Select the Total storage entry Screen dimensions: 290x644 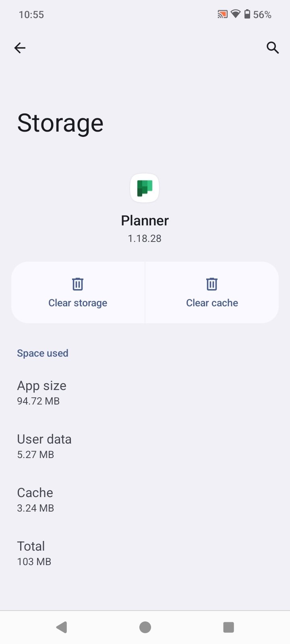(34, 553)
